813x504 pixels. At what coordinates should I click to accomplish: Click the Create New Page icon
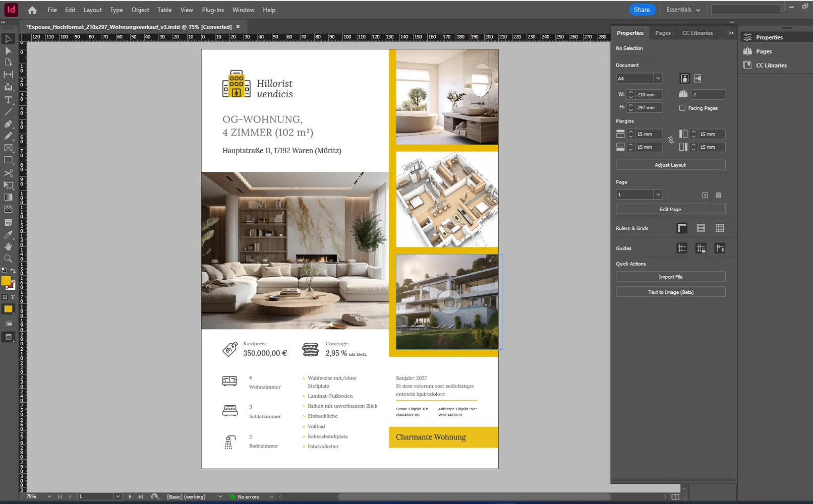coord(705,195)
